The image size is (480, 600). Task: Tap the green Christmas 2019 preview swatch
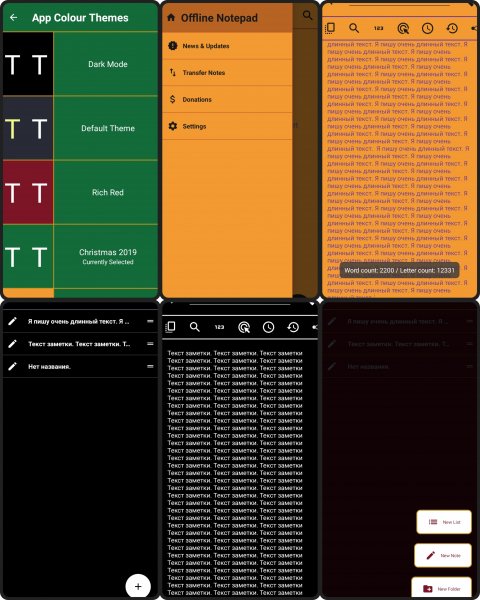tap(28, 256)
